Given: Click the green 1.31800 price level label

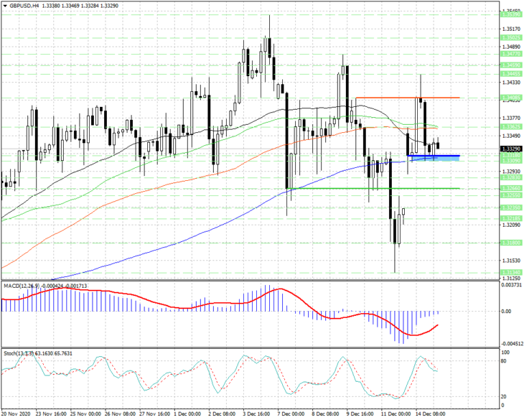Looking at the screenshot, I should pyautogui.click(x=511, y=243).
